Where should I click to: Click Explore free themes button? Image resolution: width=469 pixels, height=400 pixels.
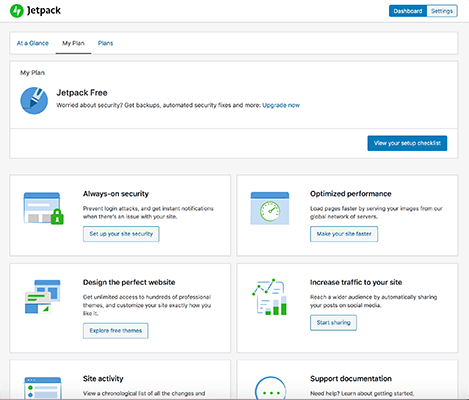click(x=116, y=331)
